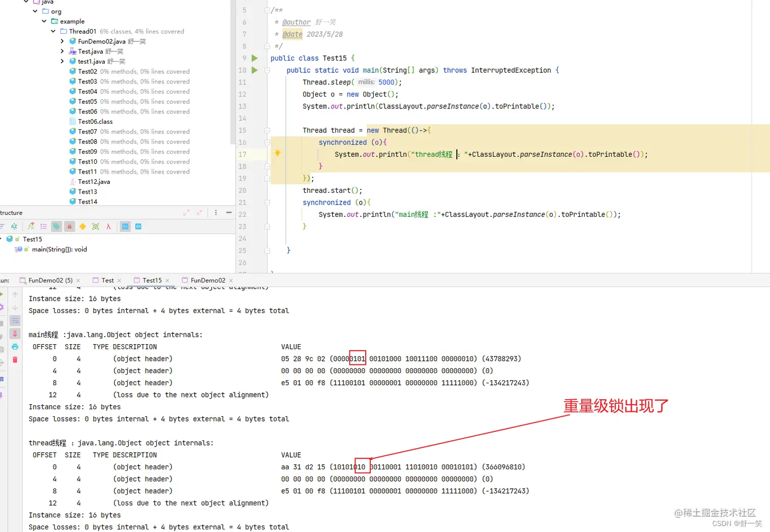Switch to the FunDemo02 (5) run tab

point(46,281)
